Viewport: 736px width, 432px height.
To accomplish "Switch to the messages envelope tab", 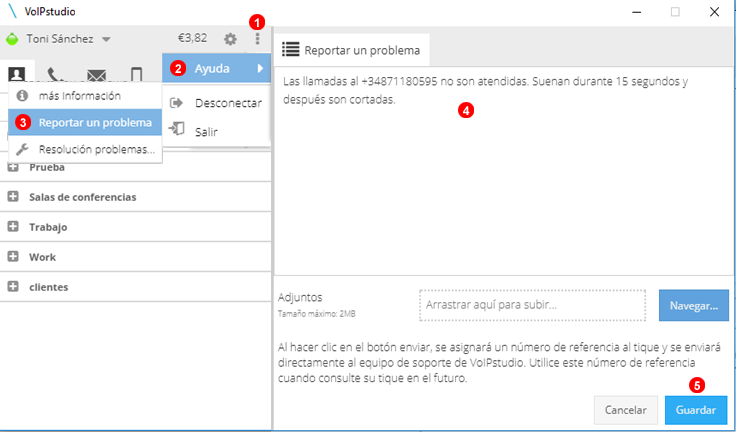I will point(97,75).
